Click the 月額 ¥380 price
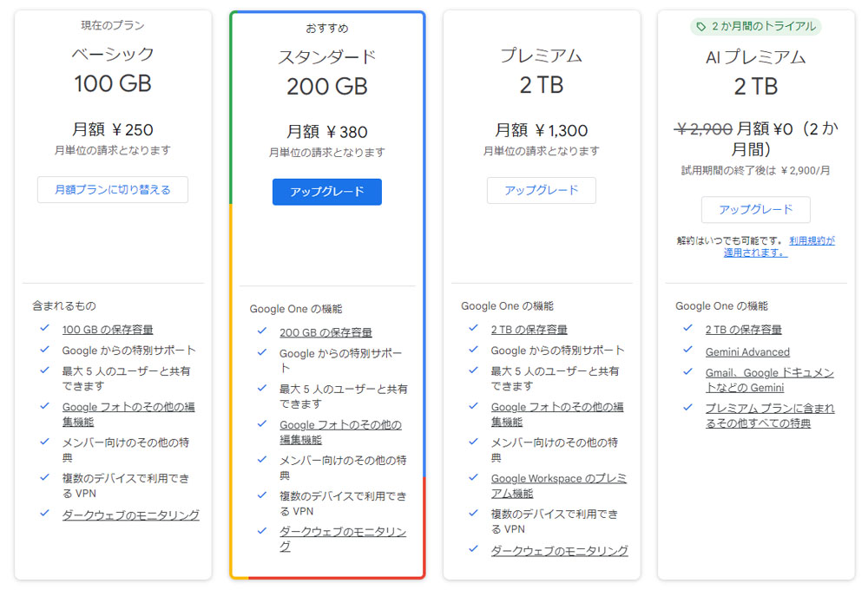 coord(326,132)
